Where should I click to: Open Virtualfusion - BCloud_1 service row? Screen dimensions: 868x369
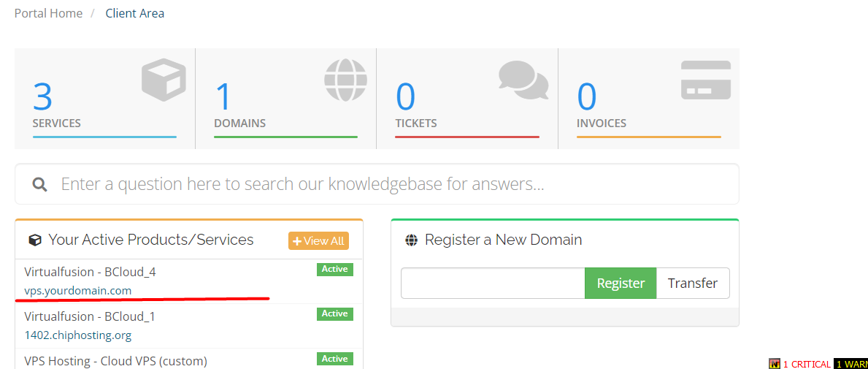pos(189,326)
